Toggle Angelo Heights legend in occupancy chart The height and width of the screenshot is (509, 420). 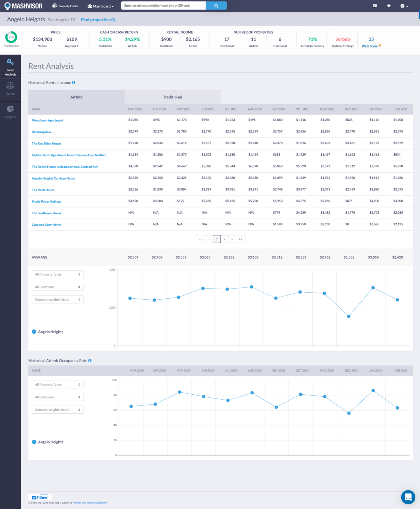[x=48, y=442]
